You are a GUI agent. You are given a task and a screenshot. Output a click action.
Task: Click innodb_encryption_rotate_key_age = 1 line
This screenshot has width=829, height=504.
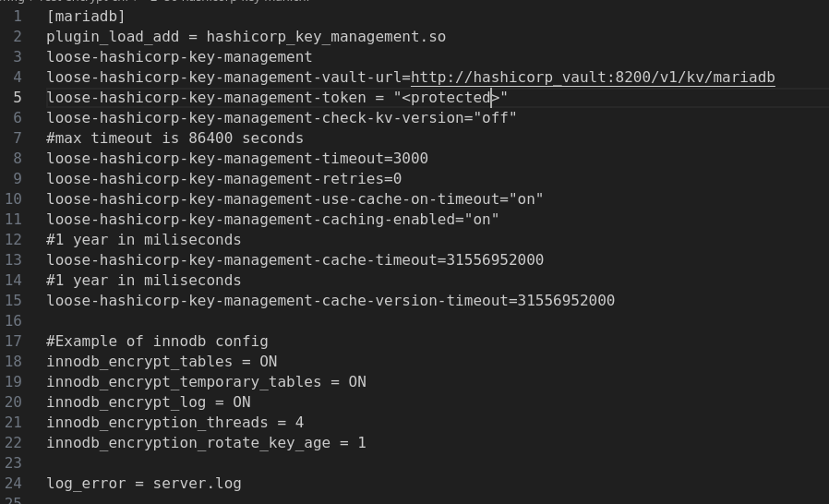(x=206, y=443)
